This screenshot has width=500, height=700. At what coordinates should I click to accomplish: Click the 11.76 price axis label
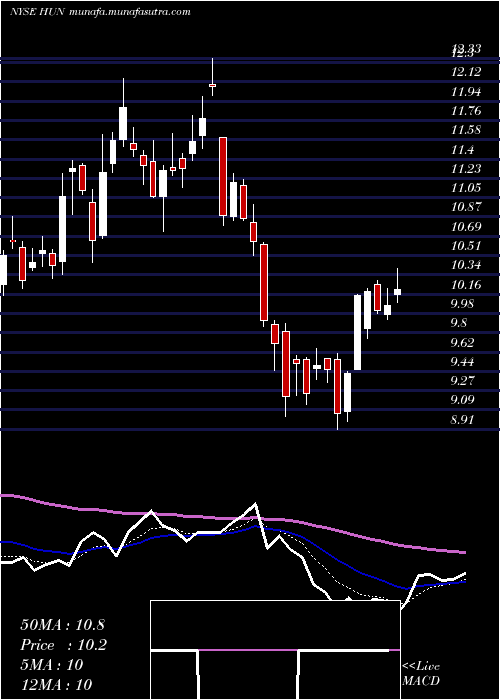point(466,111)
